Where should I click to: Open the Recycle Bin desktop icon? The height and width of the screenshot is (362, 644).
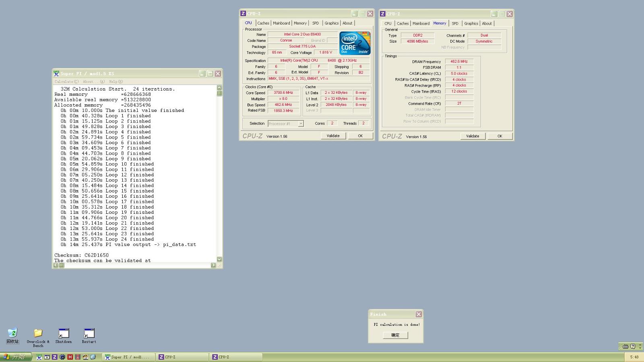(12, 335)
